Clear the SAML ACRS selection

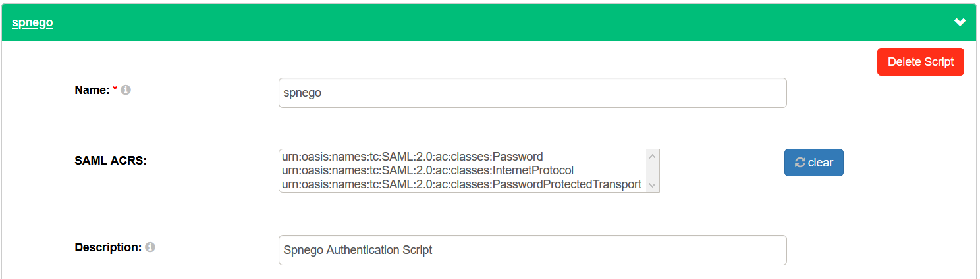pos(814,163)
